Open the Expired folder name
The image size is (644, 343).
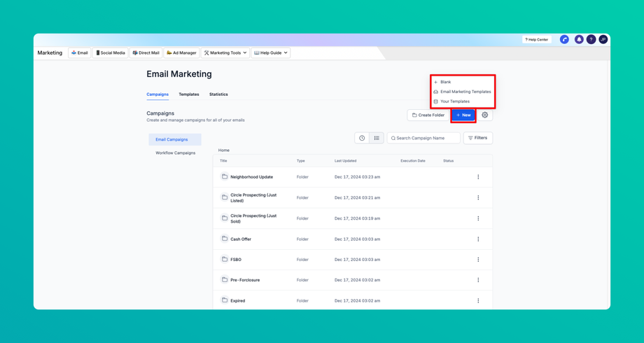(x=238, y=301)
